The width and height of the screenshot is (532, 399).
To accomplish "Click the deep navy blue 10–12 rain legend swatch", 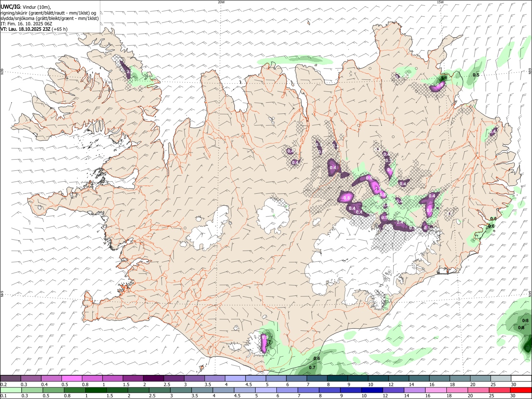I will click(x=372, y=390).
